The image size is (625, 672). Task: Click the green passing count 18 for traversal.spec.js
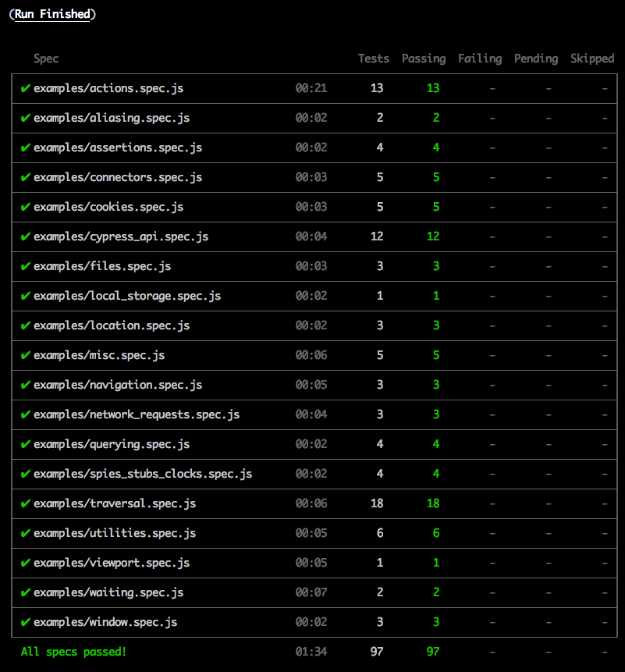(x=433, y=503)
